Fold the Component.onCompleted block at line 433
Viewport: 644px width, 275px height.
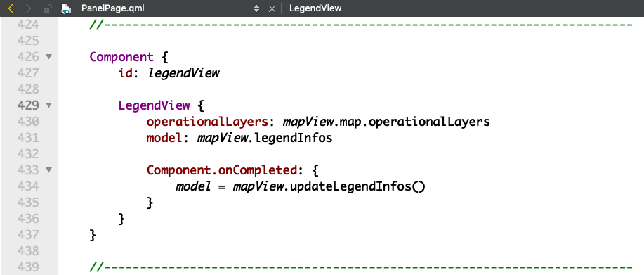tap(49, 170)
